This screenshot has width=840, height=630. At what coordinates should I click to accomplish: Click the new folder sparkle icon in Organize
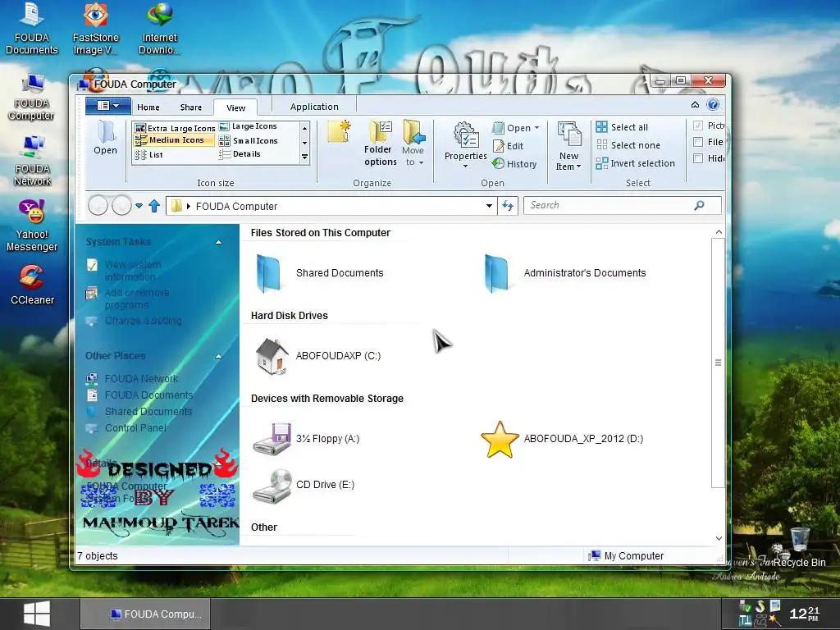point(339,131)
